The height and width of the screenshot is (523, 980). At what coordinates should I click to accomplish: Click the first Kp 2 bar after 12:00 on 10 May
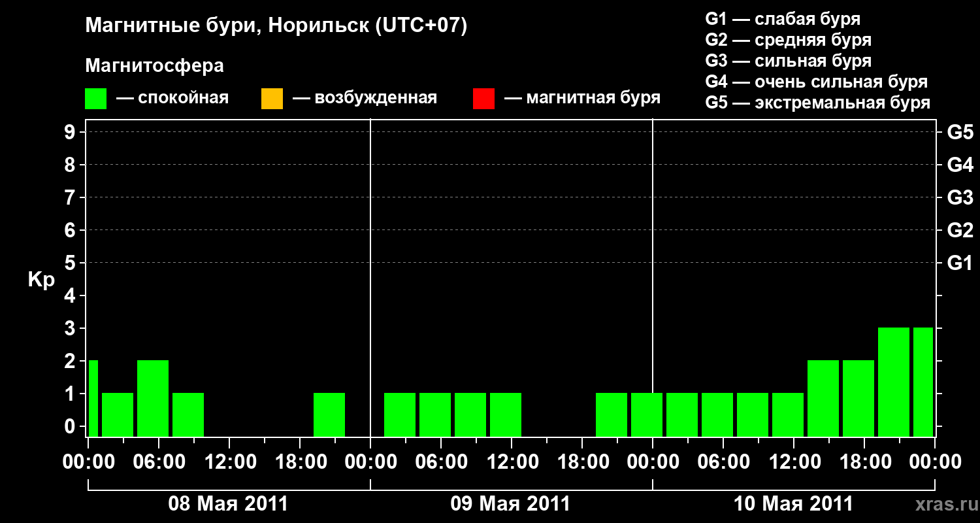click(x=823, y=398)
